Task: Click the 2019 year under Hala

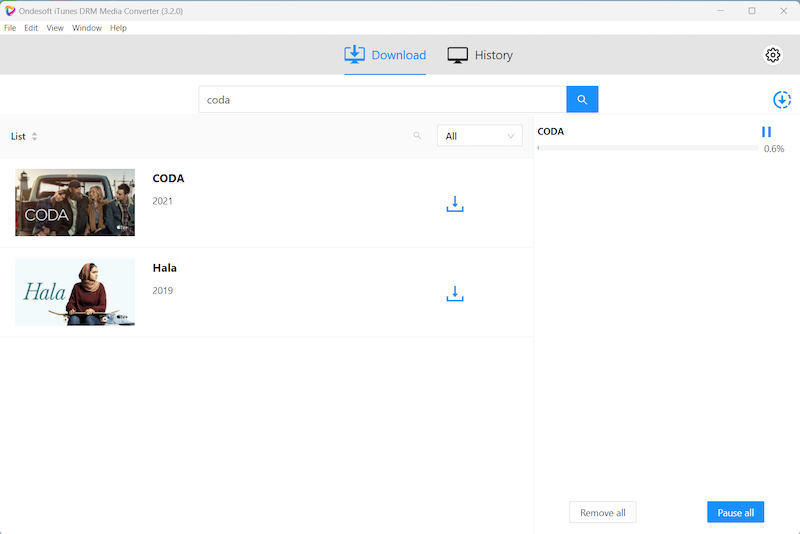Action: pos(163,291)
